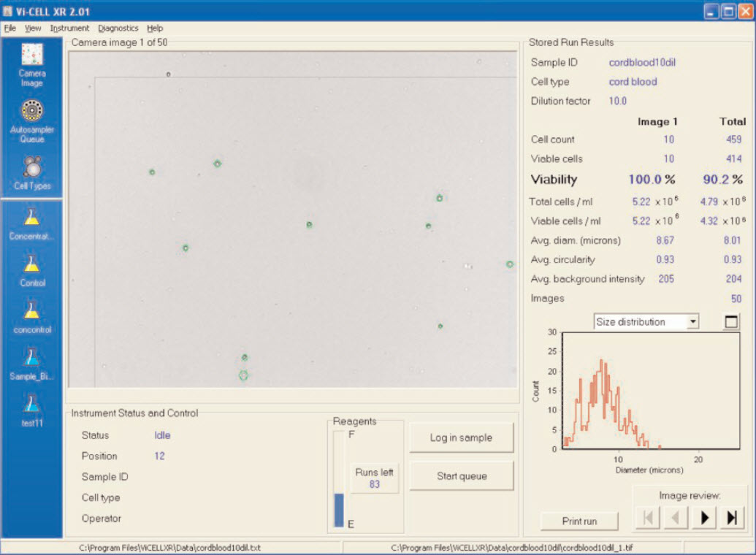Screen dimensions: 756x555
Task: Click the total viable cells 414
Action: (x=734, y=158)
